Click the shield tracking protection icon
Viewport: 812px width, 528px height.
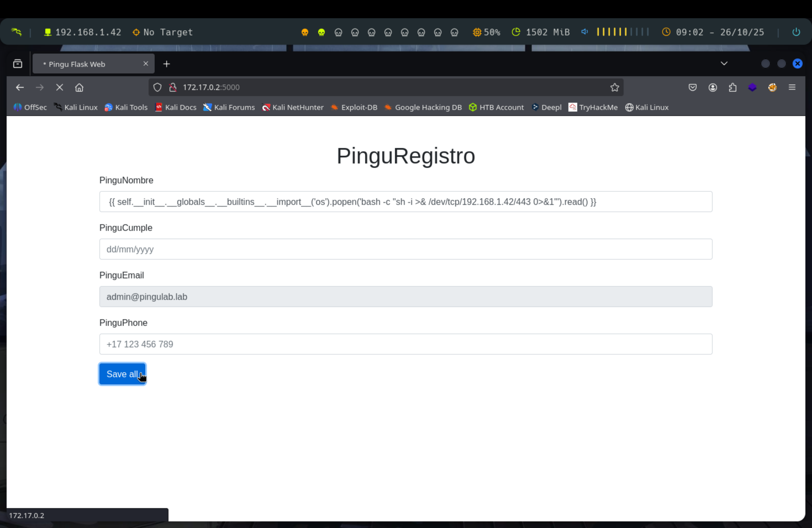pos(157,87)
